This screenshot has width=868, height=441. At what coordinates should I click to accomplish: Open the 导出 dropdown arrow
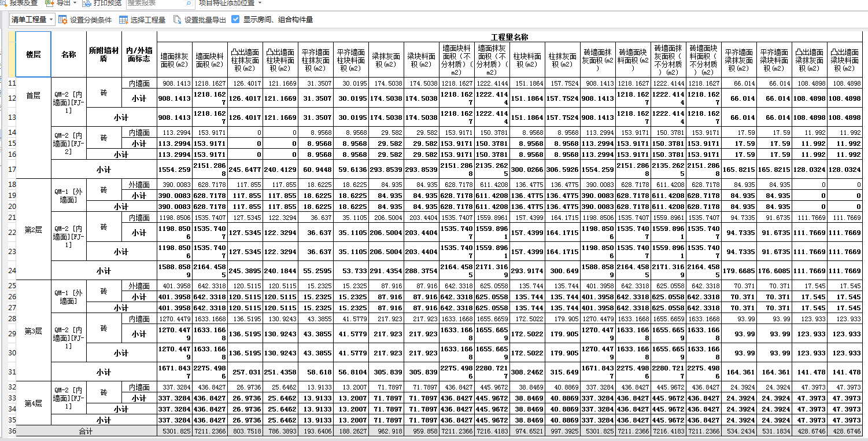(75, 3)
